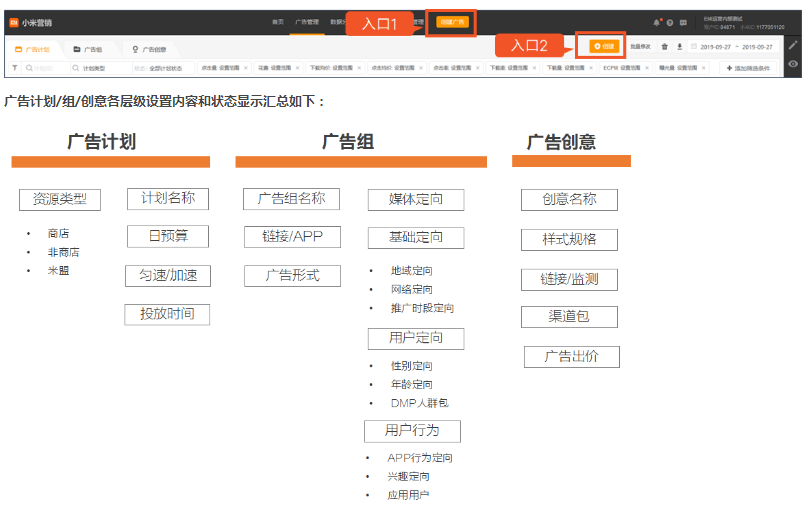Remove the 花费 filter chip
Image resolution: width=805 pixels, height=508 pixels.
point(297,68)
